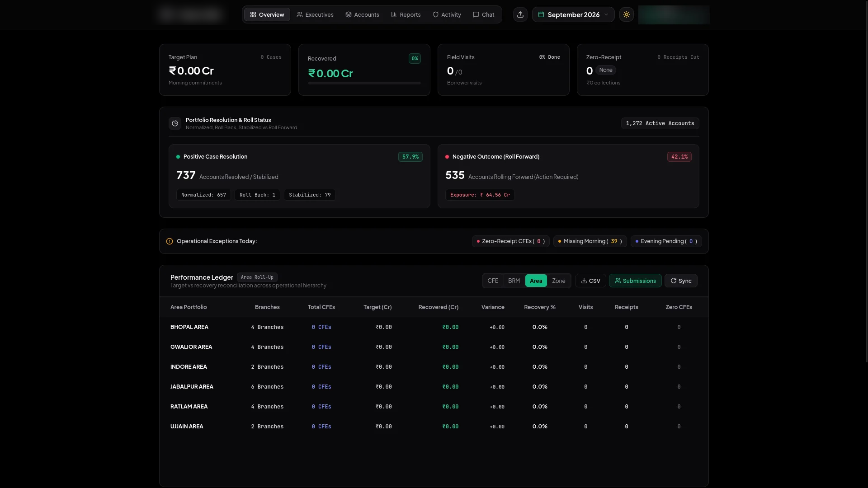The height and width of the screenshot is (488, 868).
Task: Open the Submissions panel
Action: [x=635, y=281]
